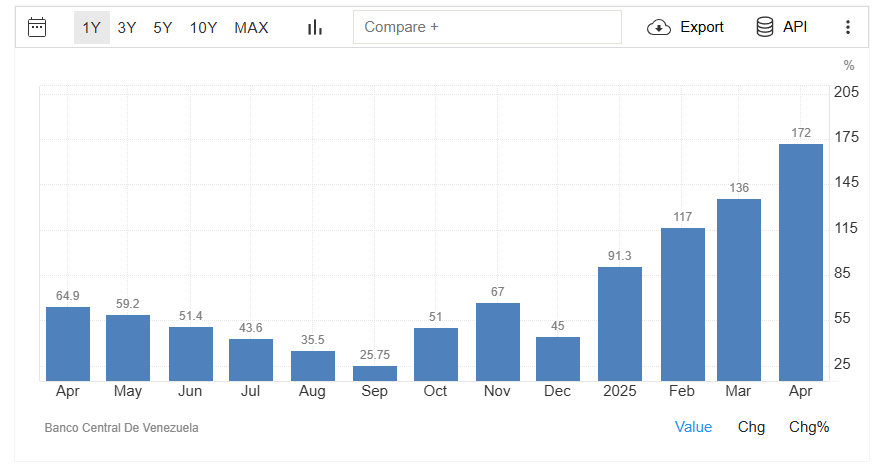Show the Value view
The width and height of the screenshot is (890, 465).
(693, 427)
